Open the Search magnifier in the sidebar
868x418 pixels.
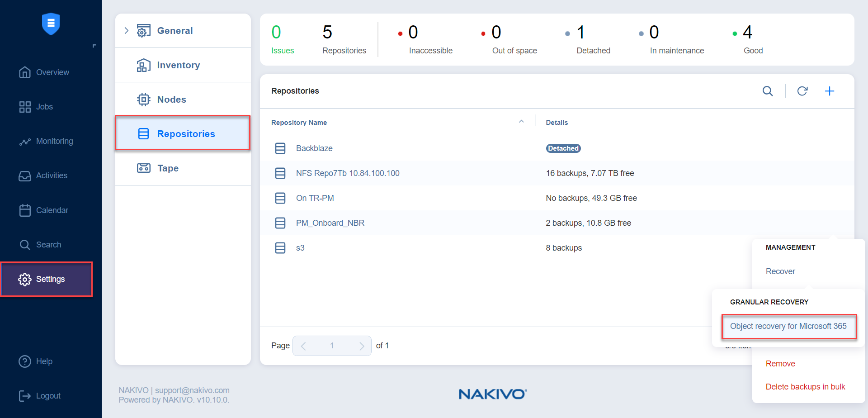[25, 245]
